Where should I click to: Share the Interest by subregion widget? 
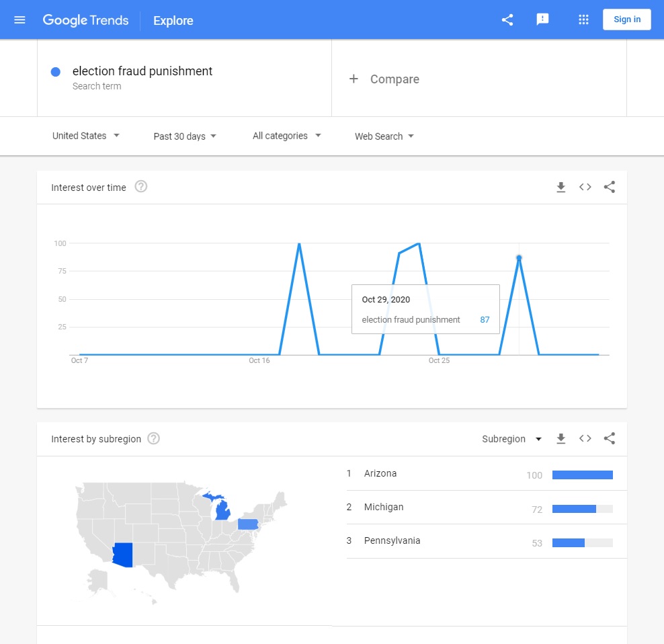click(x=609, y=438)
